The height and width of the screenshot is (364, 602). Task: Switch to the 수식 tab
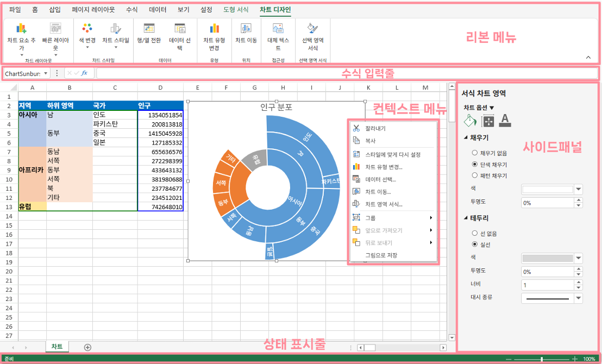[131, 10]
